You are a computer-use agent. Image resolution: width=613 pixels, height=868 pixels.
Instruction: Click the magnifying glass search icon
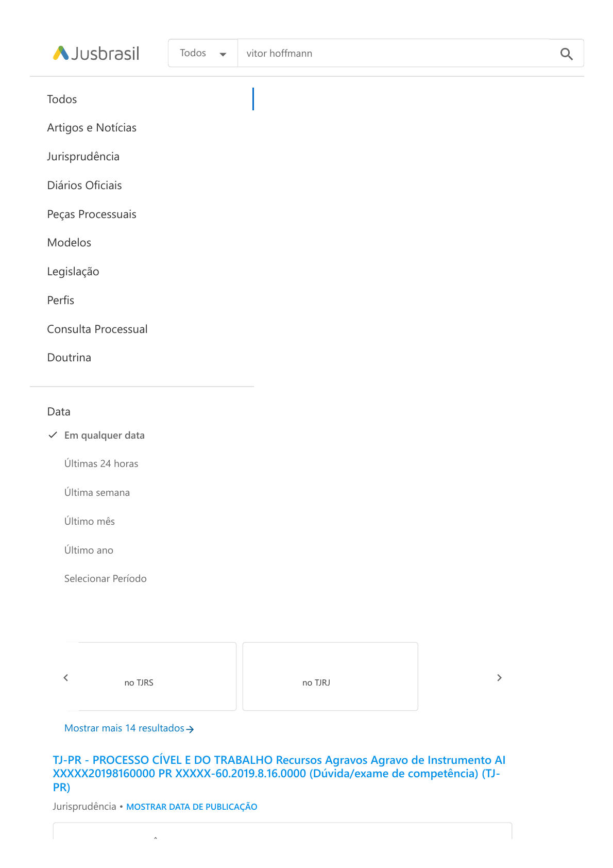pyautogui.click(x=566, y=54)
